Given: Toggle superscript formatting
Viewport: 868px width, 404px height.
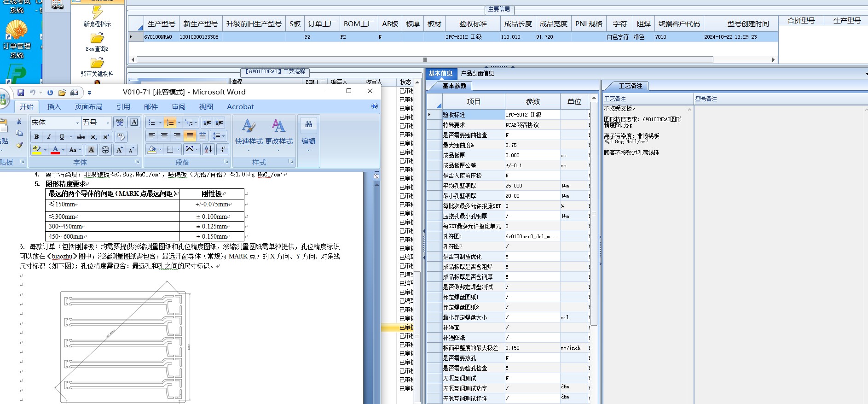Looking at the screenshot, I should pyautogui.click(x=106, y=137).
